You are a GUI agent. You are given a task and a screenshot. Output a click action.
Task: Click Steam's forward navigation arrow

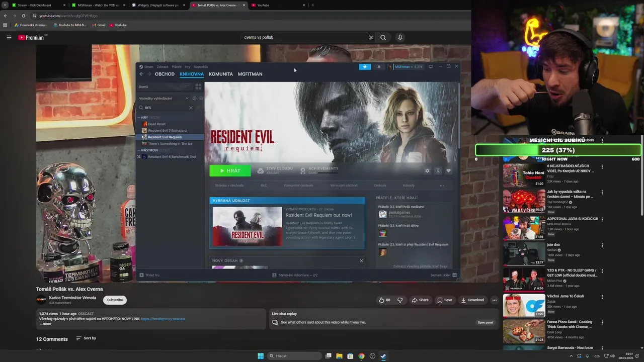pos(149,74)
